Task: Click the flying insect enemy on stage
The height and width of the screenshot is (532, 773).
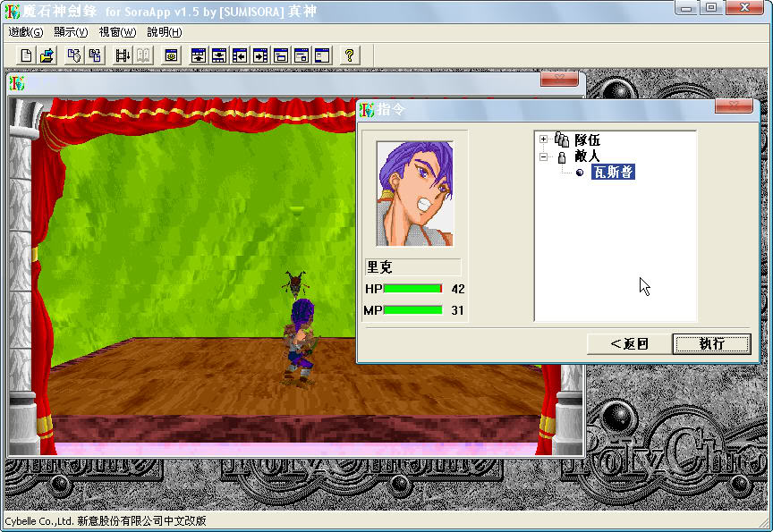Action: pos(295,284)
